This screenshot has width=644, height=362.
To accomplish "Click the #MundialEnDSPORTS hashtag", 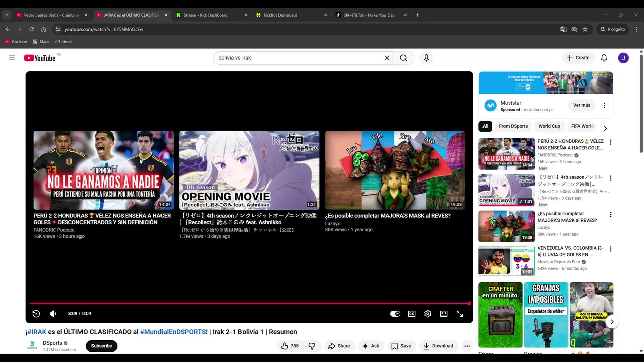I will coord(173,332).
